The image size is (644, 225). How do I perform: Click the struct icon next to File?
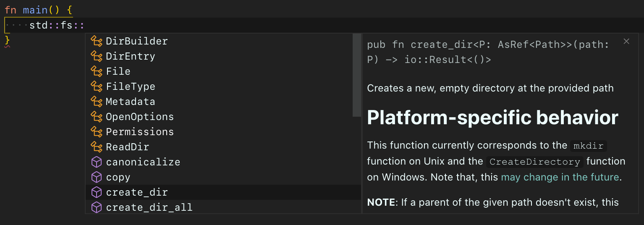tap(97, 71)
